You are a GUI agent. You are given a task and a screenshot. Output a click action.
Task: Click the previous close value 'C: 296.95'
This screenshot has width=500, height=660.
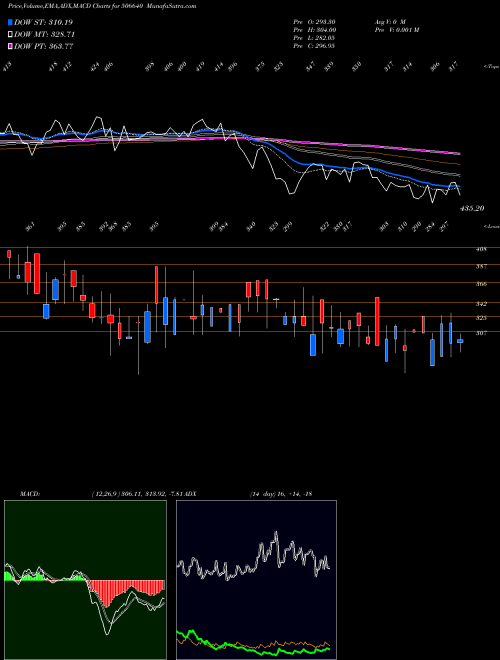click(321, 46)
